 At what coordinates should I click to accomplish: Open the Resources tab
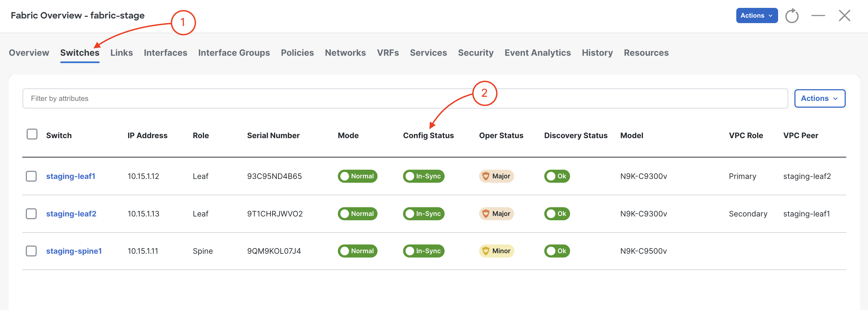click(646, 53)
